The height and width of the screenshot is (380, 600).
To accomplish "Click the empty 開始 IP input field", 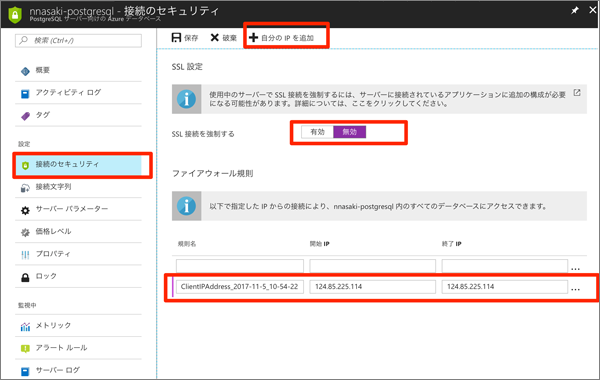I will (x=372, y=266).
